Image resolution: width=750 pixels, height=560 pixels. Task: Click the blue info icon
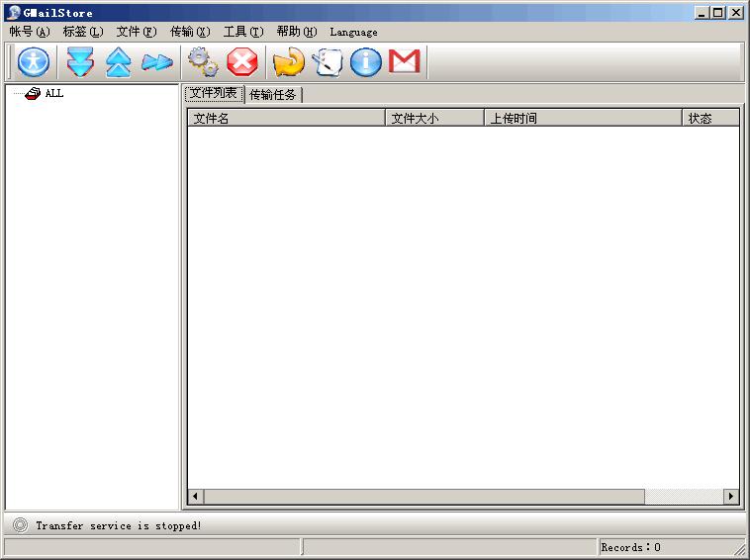[366, 62]
